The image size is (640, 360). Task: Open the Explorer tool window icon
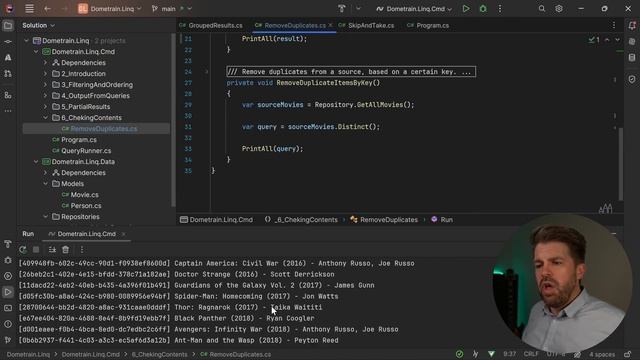tap(8, 26)
